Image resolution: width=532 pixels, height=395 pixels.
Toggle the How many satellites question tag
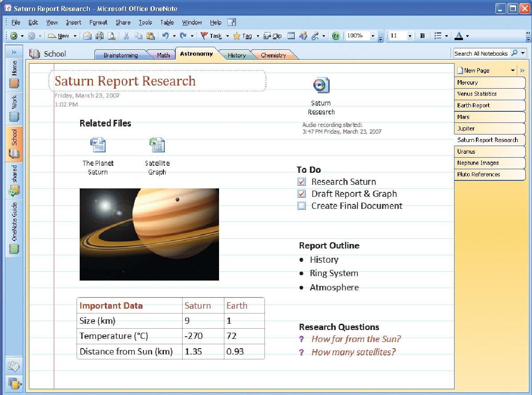pos(302,352)
